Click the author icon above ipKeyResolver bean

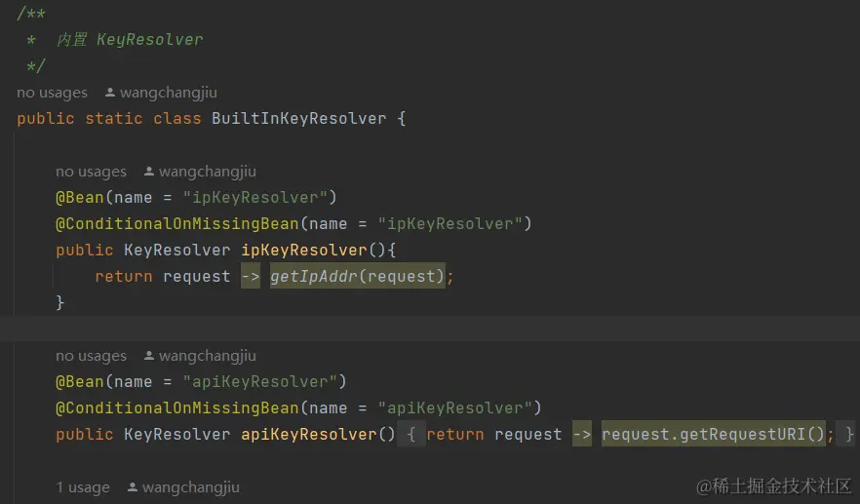coord(148,172)
